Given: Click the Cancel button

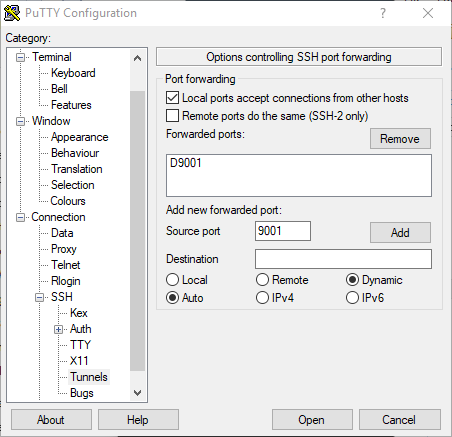Looking at the screenshot, I should point(400,420).
